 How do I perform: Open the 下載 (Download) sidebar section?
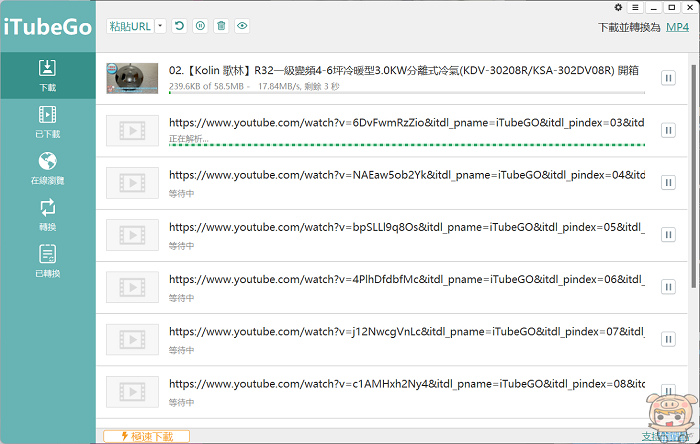pos(47,76)
